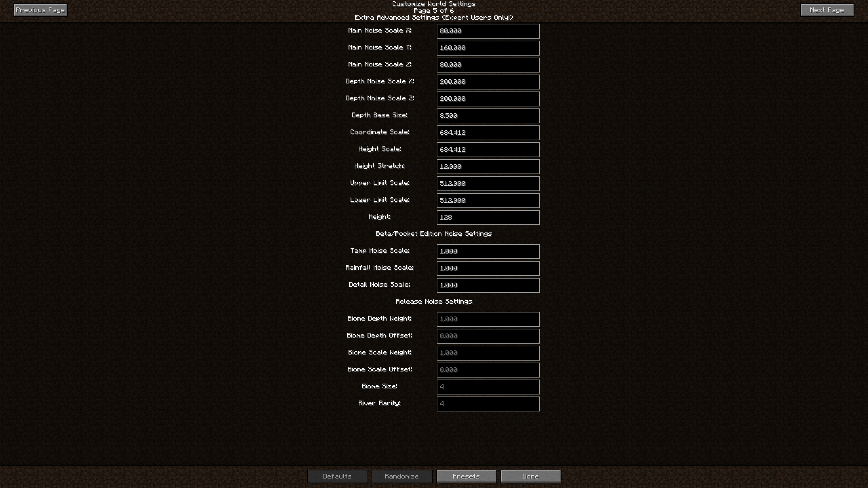The image size is (868, 488).
Task: Select the Bione Size input field
Action: 488,386
